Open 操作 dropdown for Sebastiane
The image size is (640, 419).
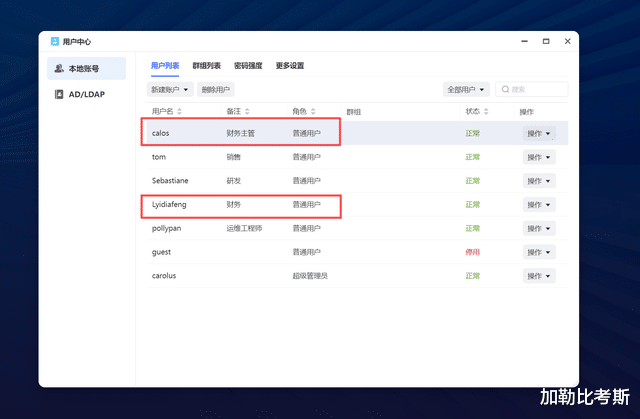coord(539,181)
